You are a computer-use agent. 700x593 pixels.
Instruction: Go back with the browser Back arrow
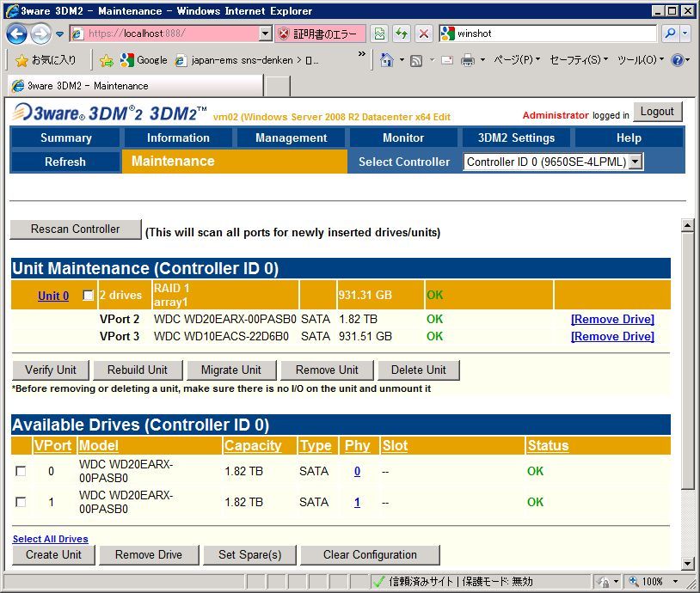pyautogui.click(x=17, y=34)
